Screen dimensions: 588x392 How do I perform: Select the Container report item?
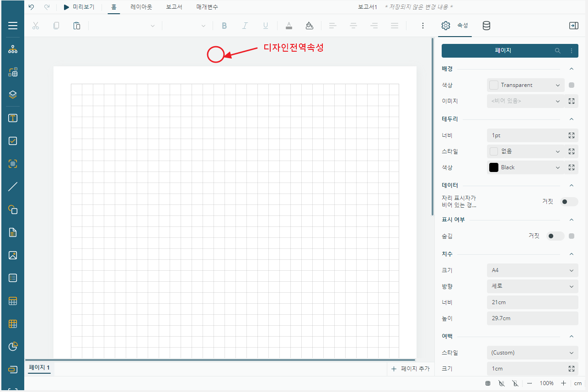click(x=12, y=164)
